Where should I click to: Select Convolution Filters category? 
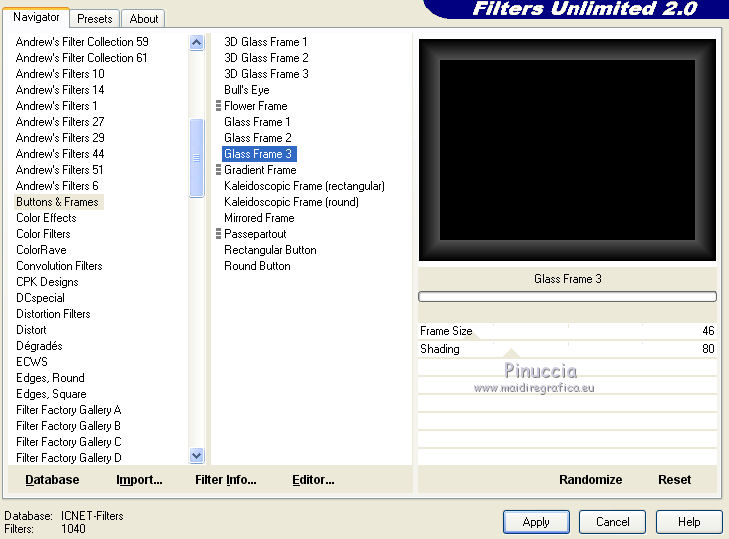click(x=59, y=266)
